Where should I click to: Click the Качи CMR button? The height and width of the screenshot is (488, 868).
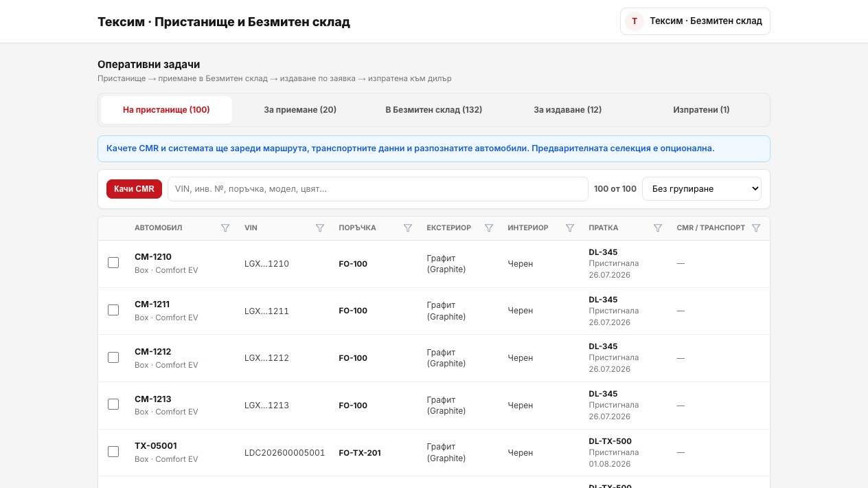[x=135, y=189]
